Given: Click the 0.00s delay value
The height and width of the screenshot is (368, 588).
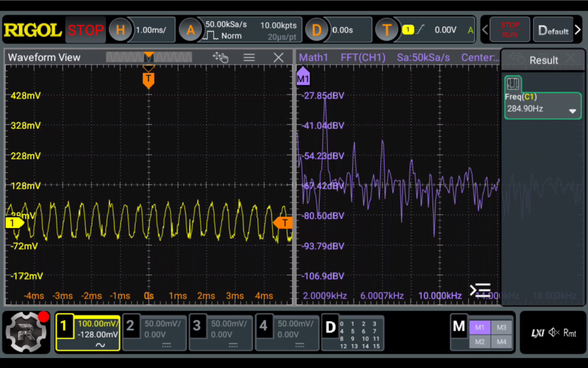Looking at the screenshot, I should point(342,30).
